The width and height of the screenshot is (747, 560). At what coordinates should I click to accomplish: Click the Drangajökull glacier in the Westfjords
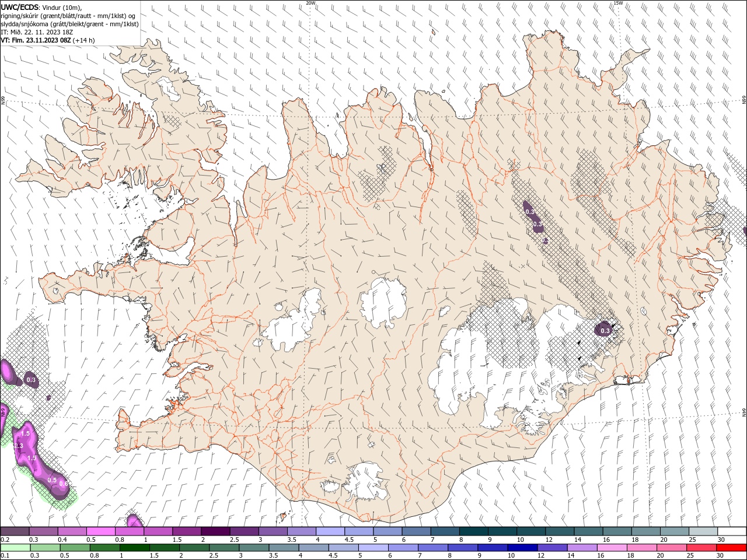tap(170, 88)
